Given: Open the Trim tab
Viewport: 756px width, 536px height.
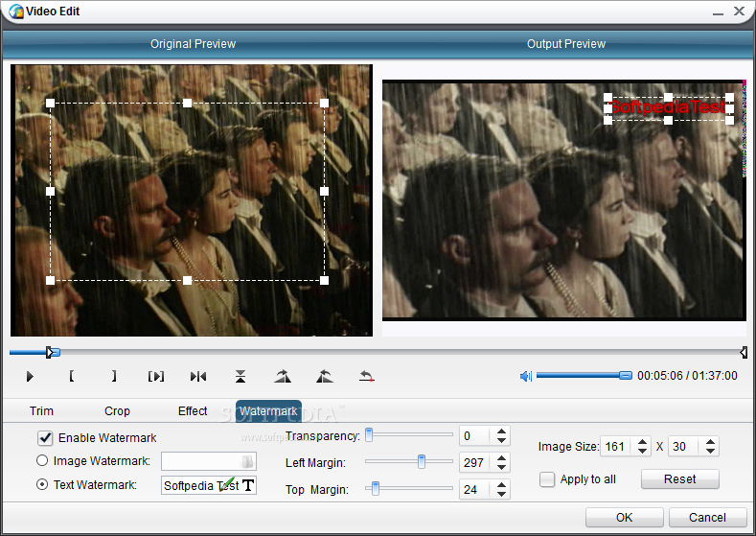Looking at the screenshot, I should 41,411.
